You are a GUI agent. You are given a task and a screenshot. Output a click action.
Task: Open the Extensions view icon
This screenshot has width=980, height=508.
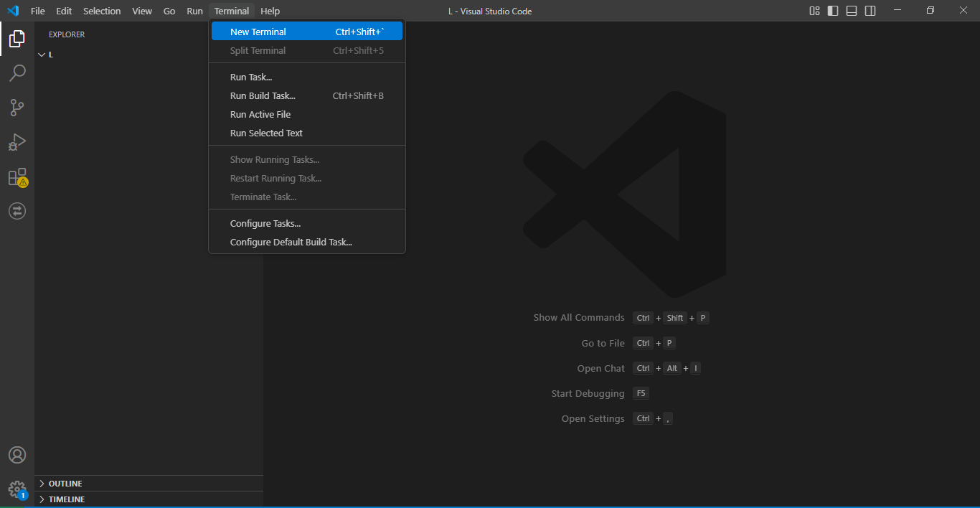click(17, 177)
